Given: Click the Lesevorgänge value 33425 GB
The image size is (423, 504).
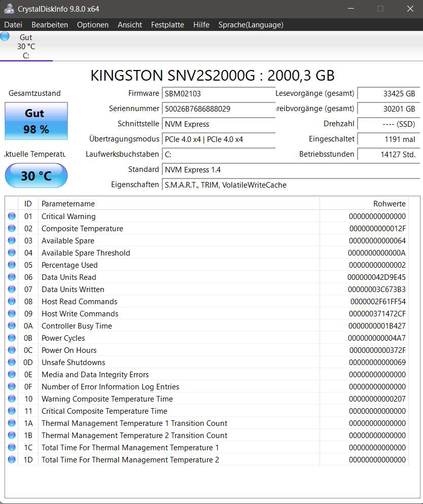Looking at the screenshot, I should tap(389, 93).
